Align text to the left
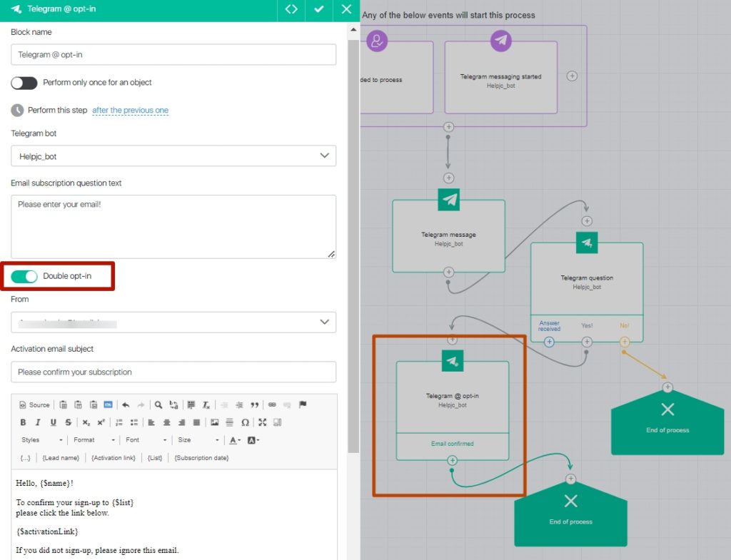The height and width of the screenshot is (560, 731). [x=151, y=422]
